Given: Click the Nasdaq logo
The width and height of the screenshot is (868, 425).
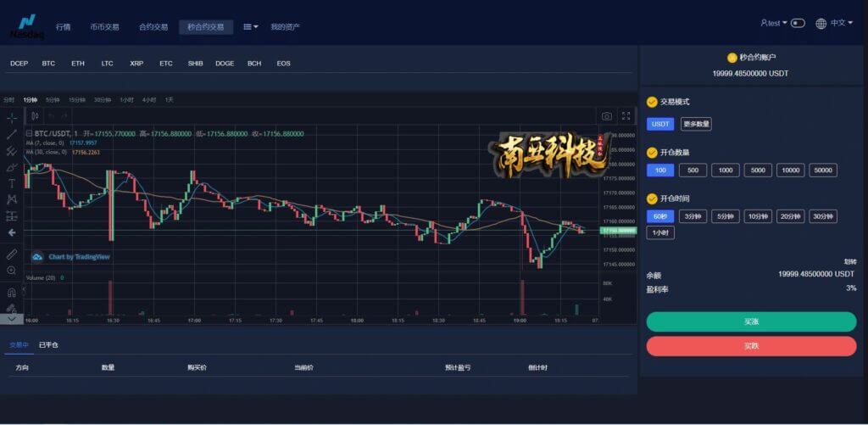Looking at the screenshot, I should (26, 26).
